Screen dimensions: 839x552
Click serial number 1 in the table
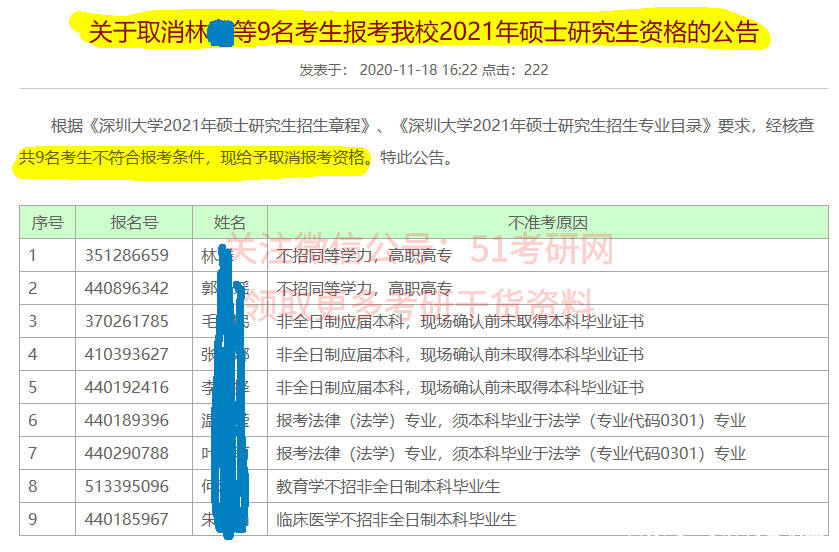pyautogui.click(x=33, y=255)
